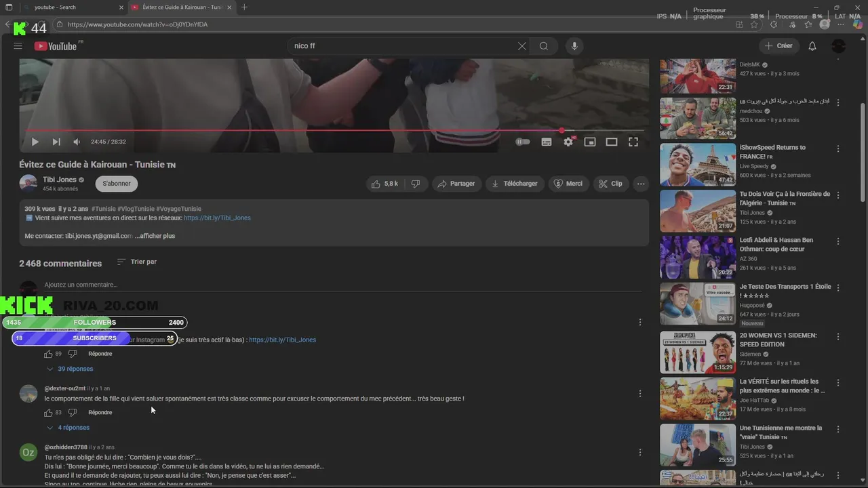Open options for the iShowSpeed Returns video
Image resolution: width=868 pixels, height=488 pixels.
(x=838, y=148)
